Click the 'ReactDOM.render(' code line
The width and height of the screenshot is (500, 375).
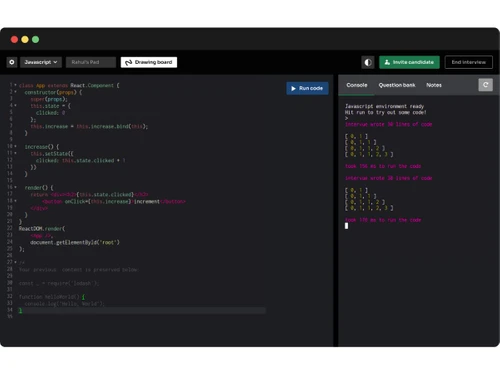pos(42,229)
